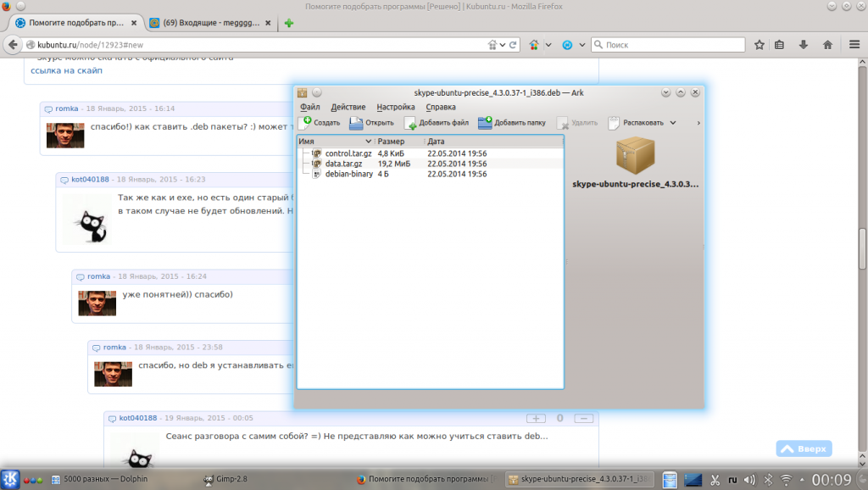Click the control.tar.gz file icon

tap(317, 153)
